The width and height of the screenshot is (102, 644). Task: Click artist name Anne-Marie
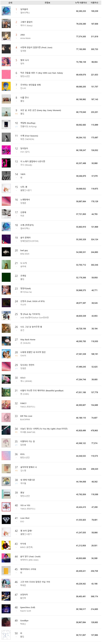pos(25,38)
